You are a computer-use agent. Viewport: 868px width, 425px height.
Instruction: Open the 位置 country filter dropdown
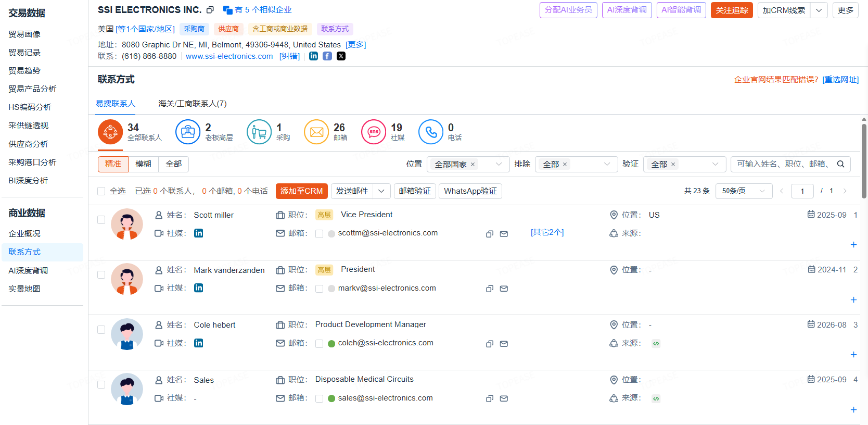(468, 164)
